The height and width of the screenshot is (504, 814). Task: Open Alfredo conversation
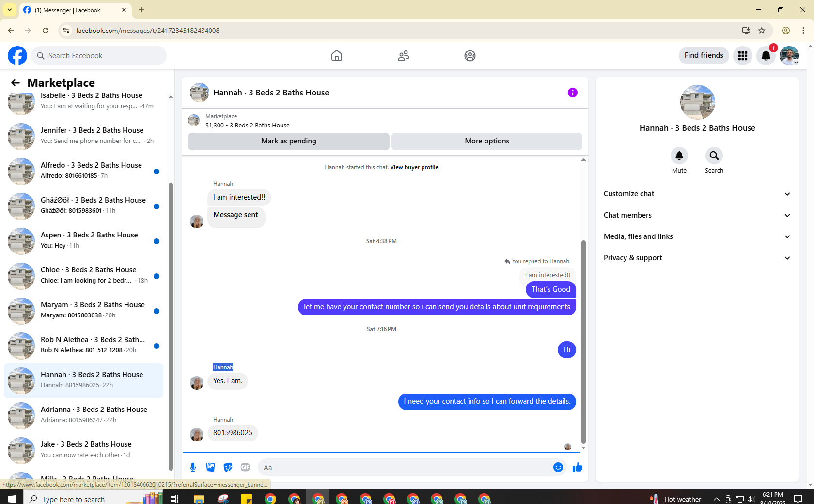click(x=83, y=171)
